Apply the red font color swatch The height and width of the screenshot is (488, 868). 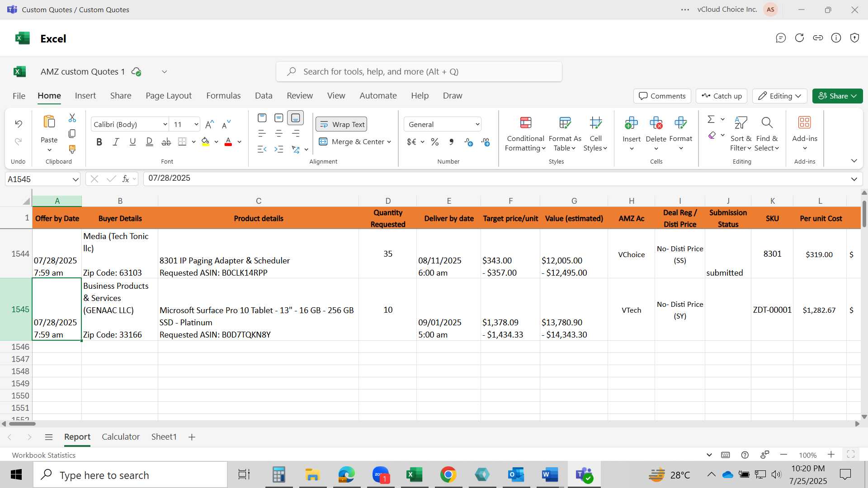click(x=228, y=142)
